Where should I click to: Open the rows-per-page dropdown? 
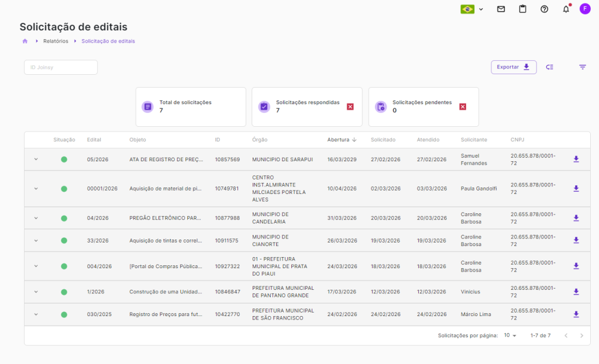pyautogui.click(x=510, y=335)
